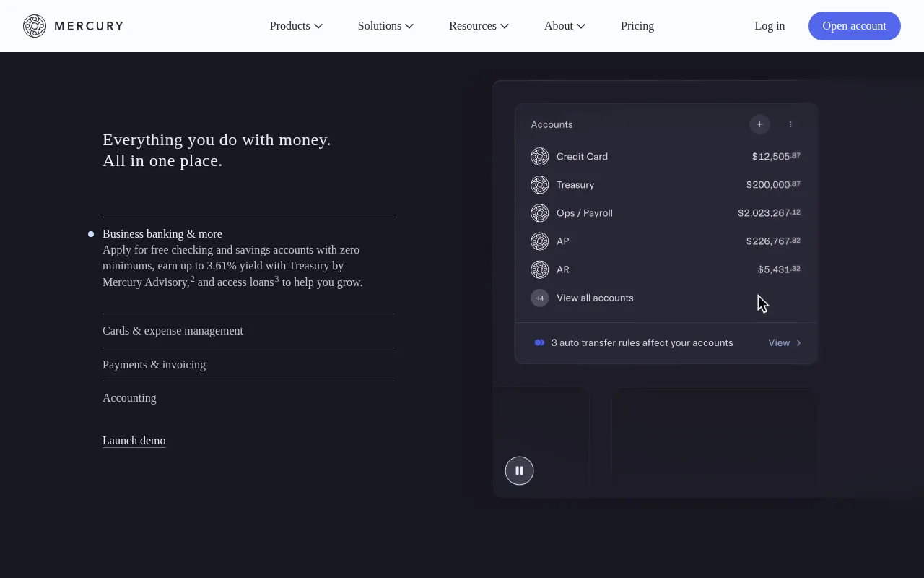Click the Ops / Payroll account icon
Viewport: 924px width, 578px height.
(x=540, y=213)
